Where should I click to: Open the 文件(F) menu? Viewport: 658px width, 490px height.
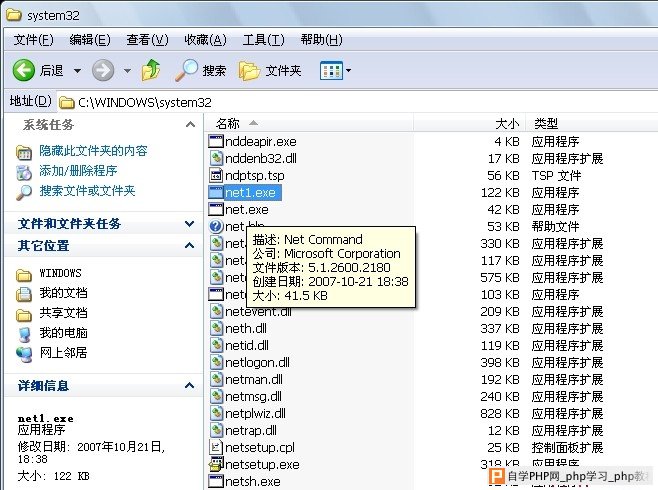[34, 40]
